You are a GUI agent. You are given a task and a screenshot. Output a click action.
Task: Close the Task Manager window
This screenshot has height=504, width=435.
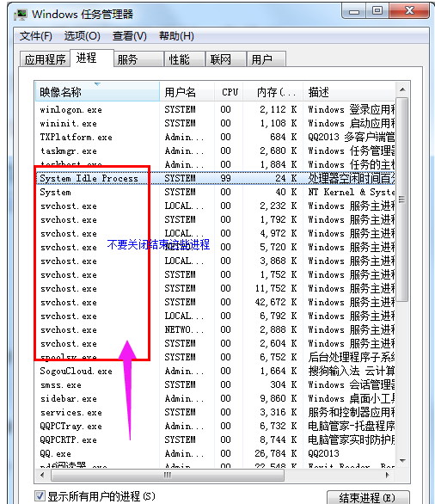coord(409,11)
